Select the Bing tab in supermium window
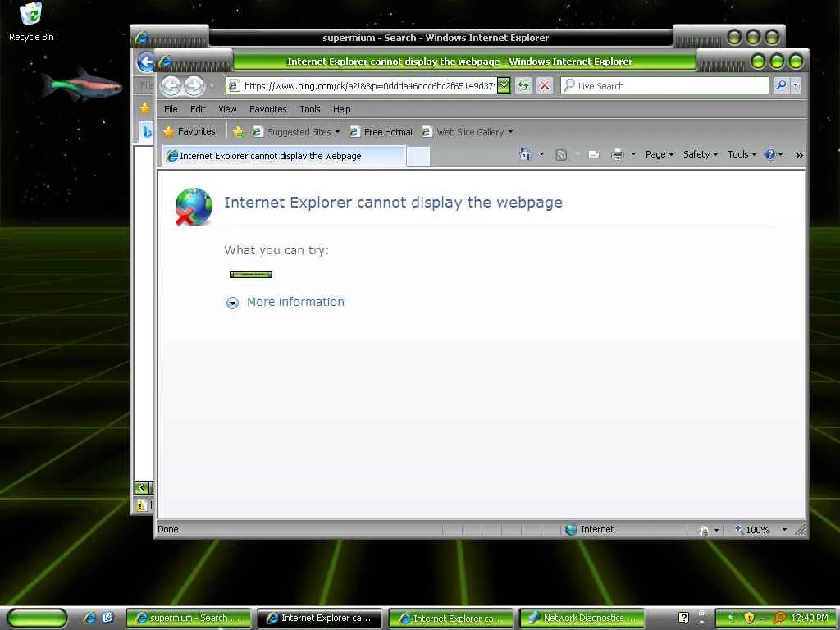 146,132
